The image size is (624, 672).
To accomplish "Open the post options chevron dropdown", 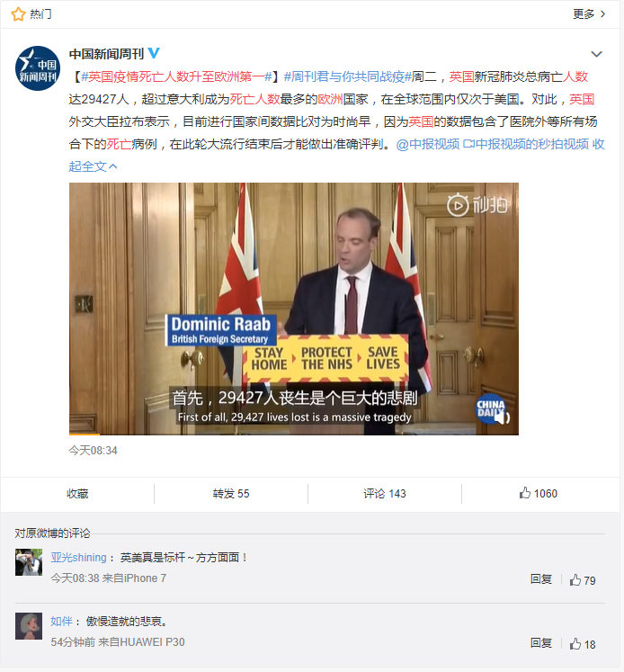I will [x=597, y=54].
